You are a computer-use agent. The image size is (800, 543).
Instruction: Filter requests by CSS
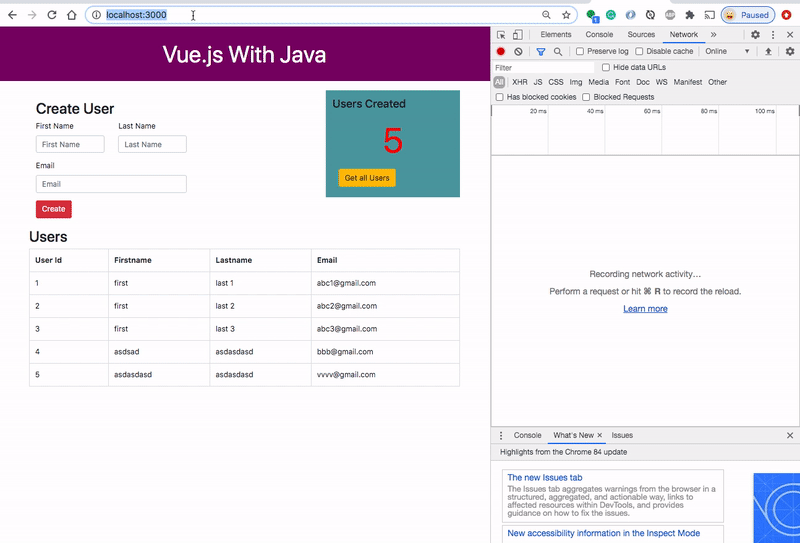556,82
